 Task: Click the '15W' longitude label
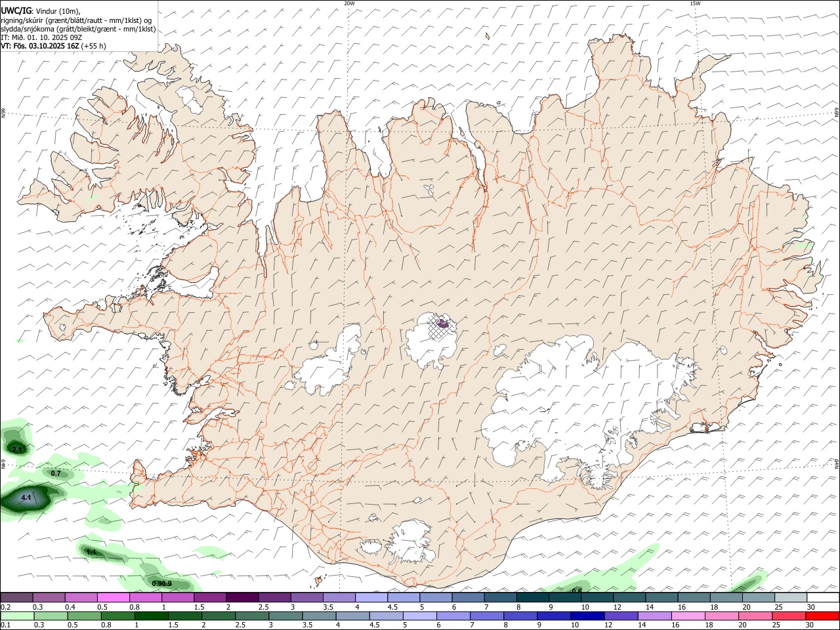point(695,3)
